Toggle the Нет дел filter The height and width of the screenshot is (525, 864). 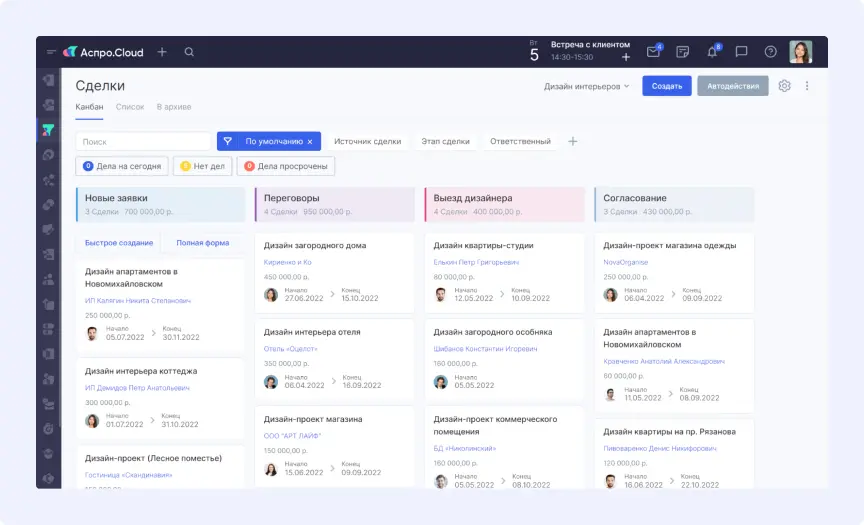[203, 166]
